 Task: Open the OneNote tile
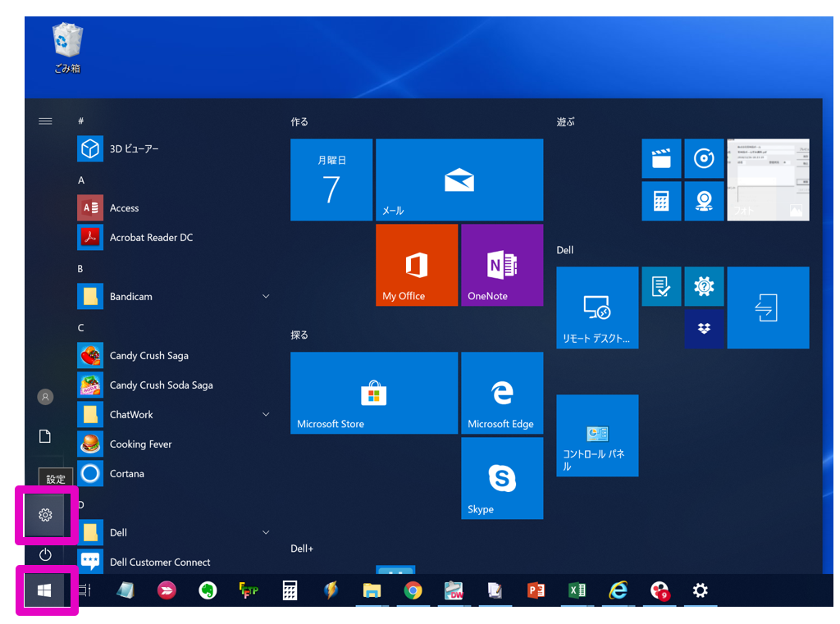pos(502,265)
